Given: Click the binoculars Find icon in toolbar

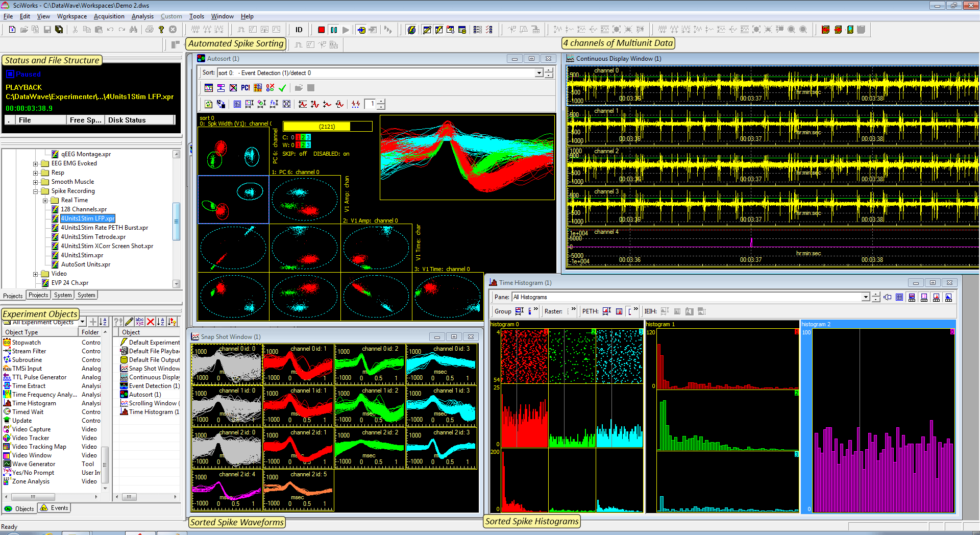Looking at the screenshot, I should pyautogui.click(x=134, y=30).
